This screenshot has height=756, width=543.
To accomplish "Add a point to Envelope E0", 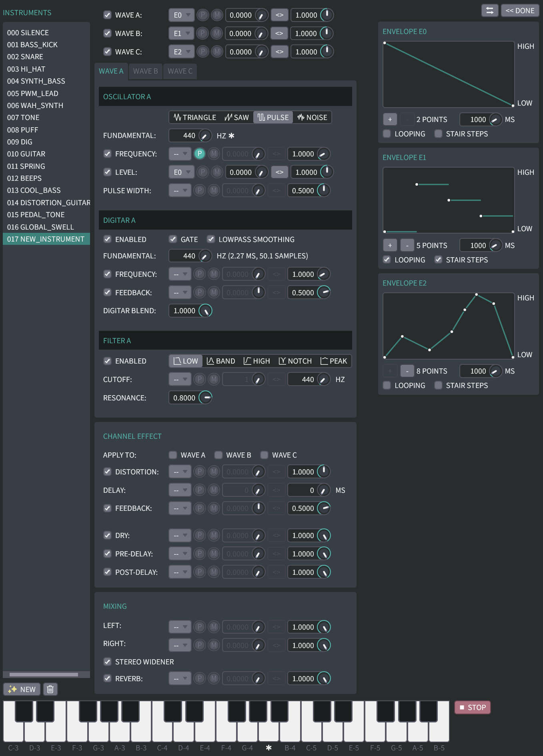I will pyautogui.click(x=390, y=119).
